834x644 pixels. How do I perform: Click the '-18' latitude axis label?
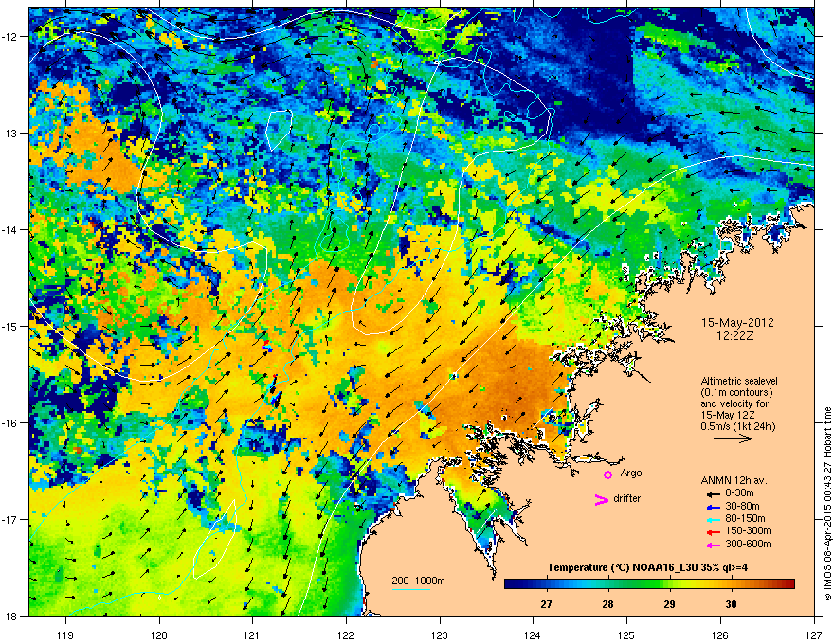10,616
